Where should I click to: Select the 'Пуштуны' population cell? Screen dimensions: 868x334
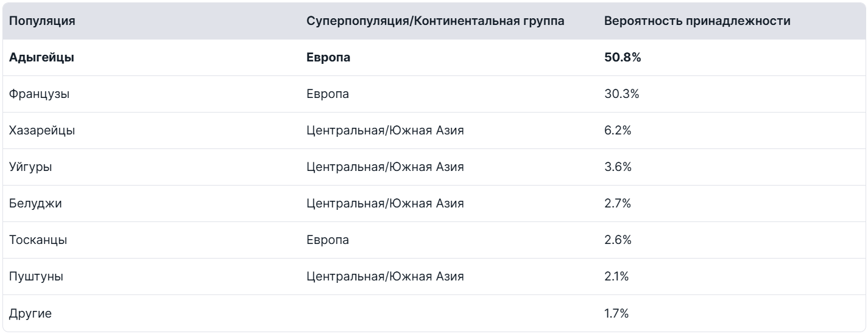(x=37, y=277)
